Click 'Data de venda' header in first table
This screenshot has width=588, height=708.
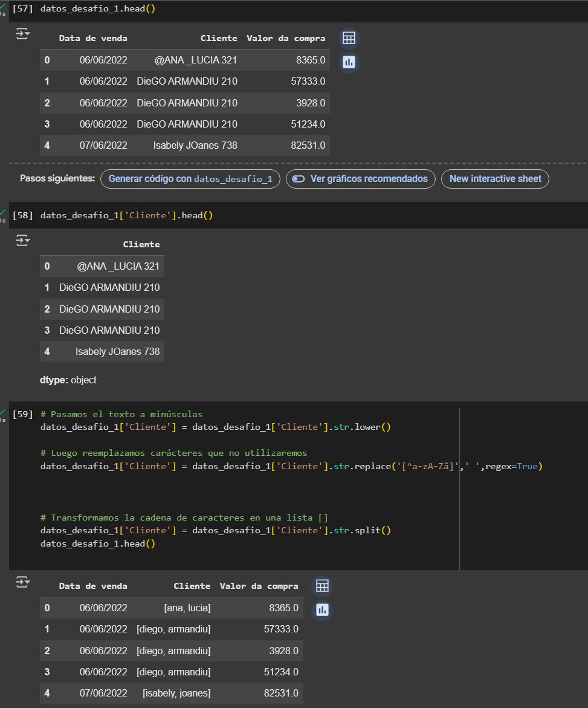pyautogui.click(x=93, y=38)
